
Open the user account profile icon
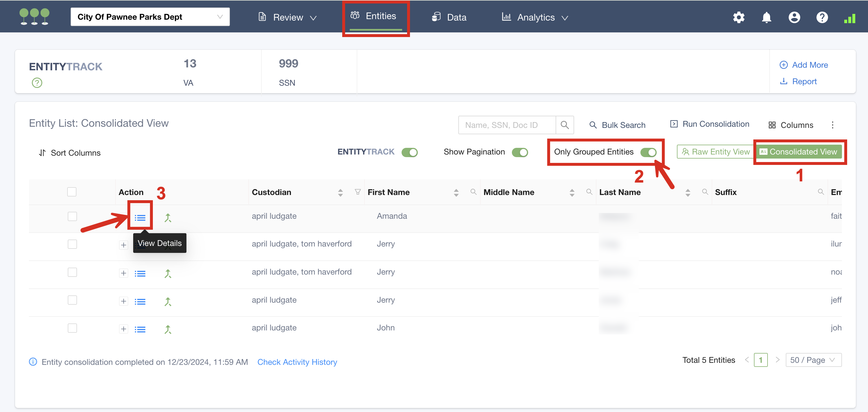[x=794, y=17]
